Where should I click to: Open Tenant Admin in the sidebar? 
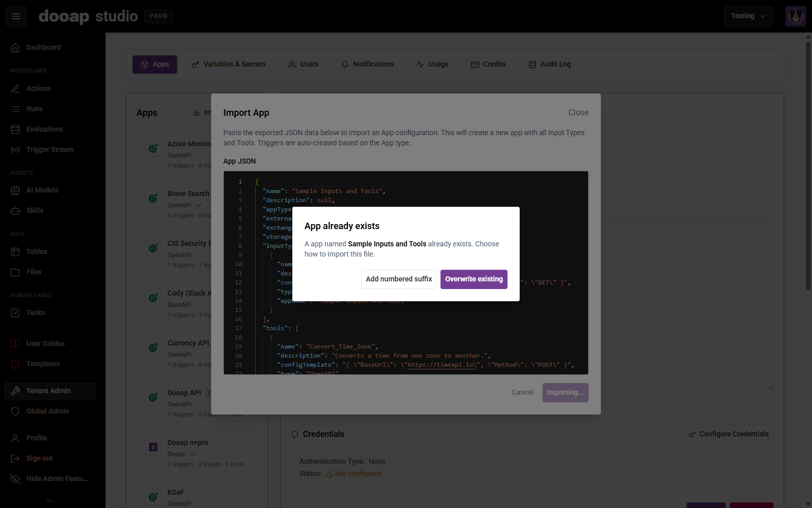tap(50, 391)
